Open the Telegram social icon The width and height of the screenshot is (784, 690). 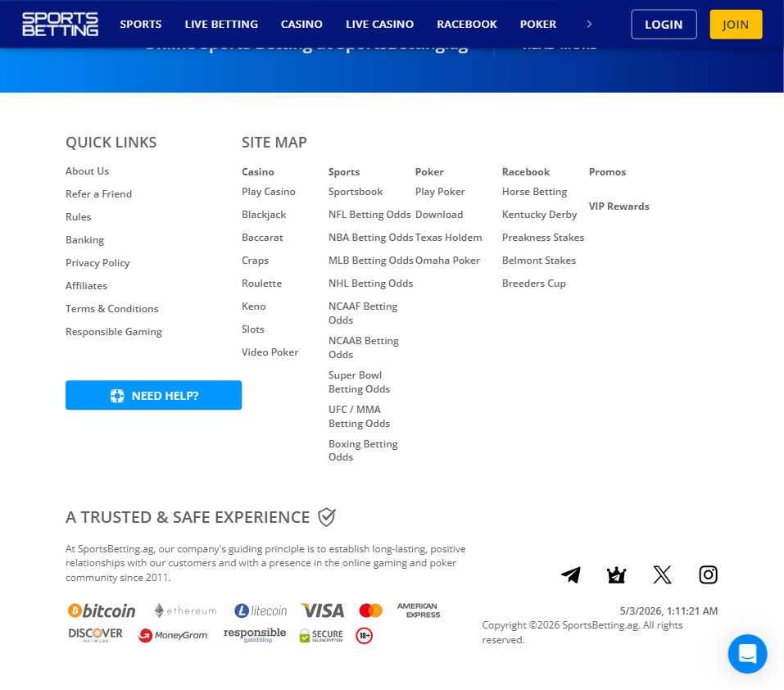click(x=570, y=575)
